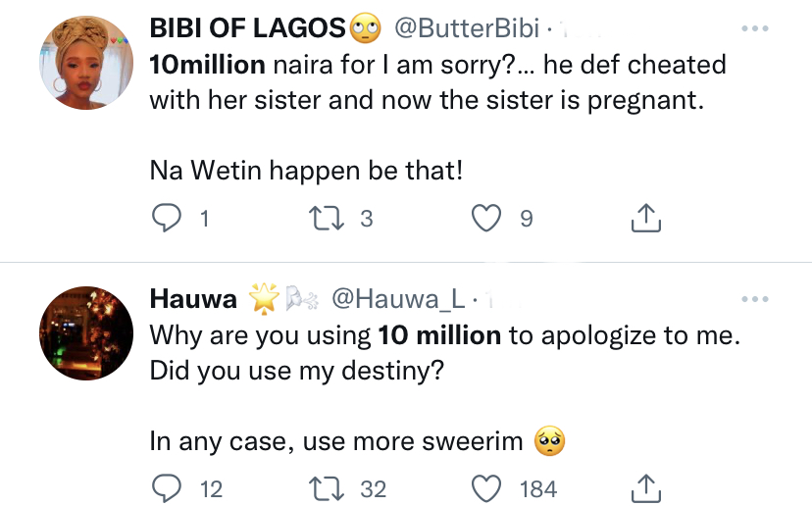Like the 10million naira tweet
This screenshot has height=506, width=812.
point(487,219)
